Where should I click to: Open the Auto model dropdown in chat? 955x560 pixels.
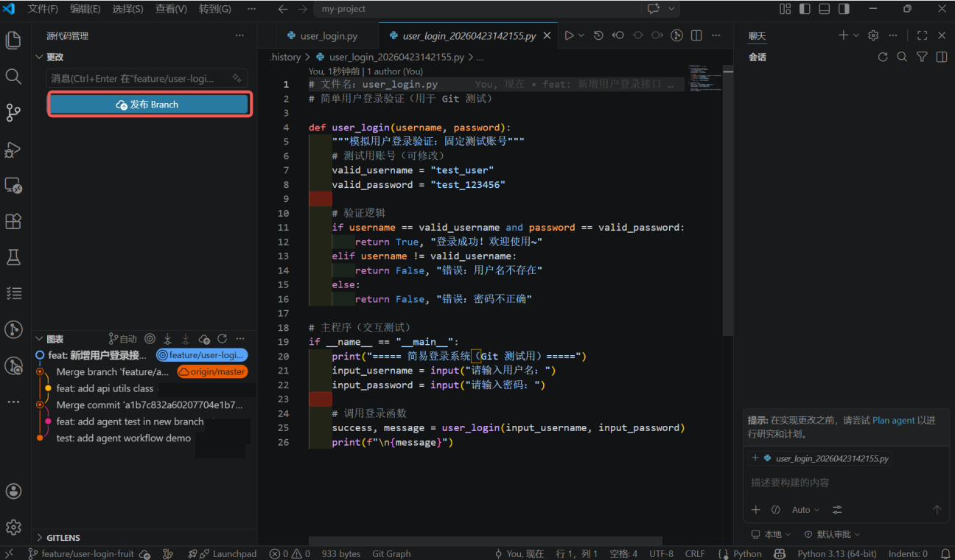[805, 510]
